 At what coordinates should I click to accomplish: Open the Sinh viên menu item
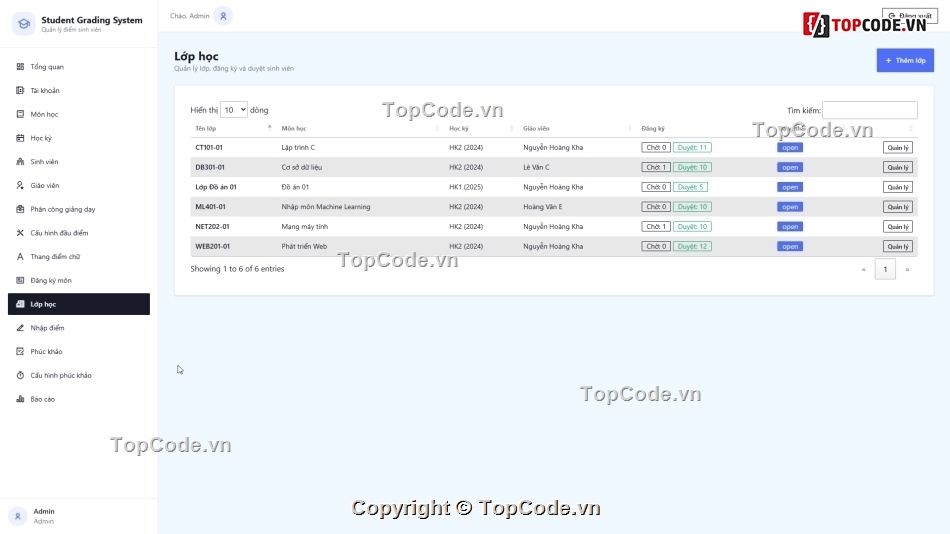tap(79, 162)
